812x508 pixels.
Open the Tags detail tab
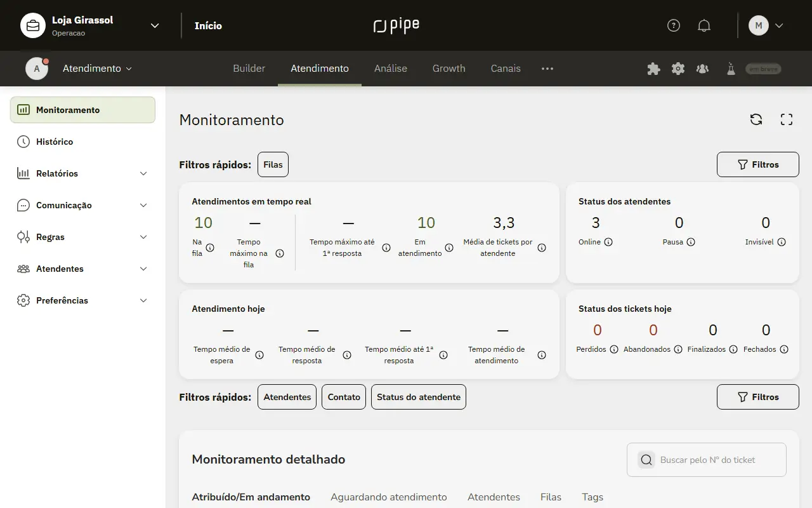[593, 497]
